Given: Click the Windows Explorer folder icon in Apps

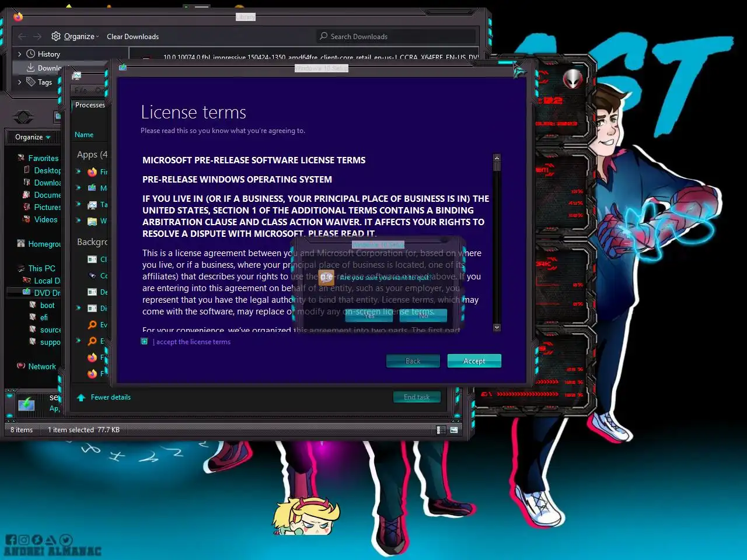Looking at the screenshot, I should point(92,221).
